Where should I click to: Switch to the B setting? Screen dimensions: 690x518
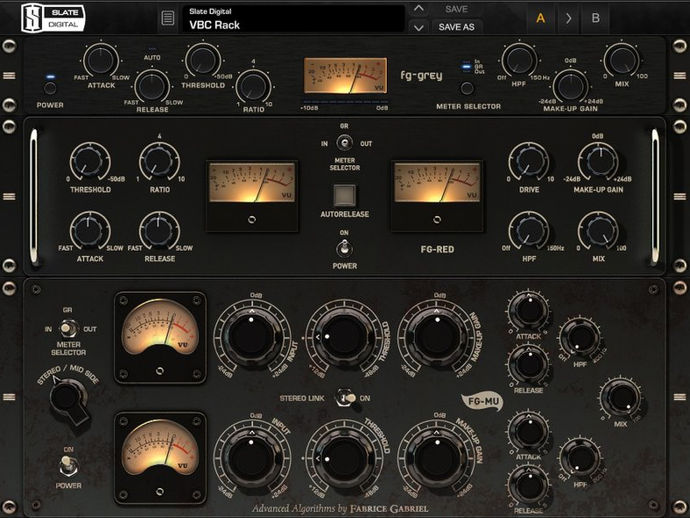(x=595, y=18)
